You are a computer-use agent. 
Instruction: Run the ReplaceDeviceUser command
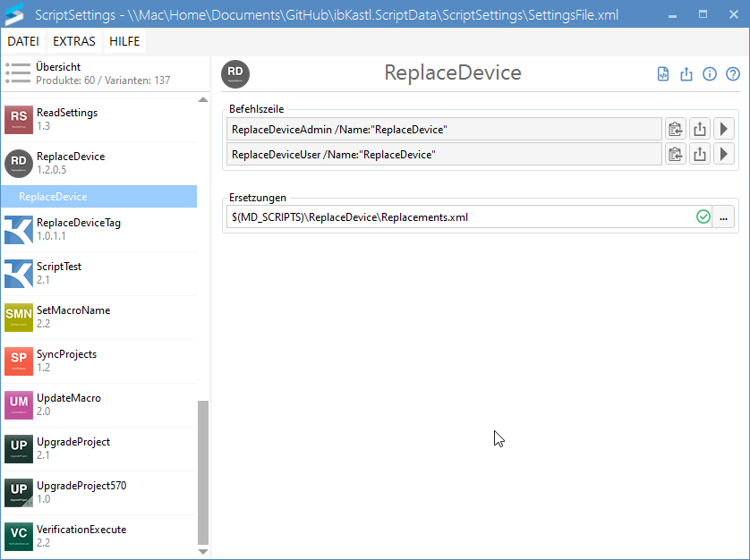click(x=723, y=155)
